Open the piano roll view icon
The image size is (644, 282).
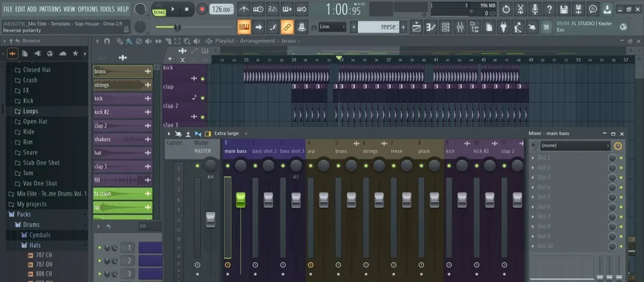(431, 27)
